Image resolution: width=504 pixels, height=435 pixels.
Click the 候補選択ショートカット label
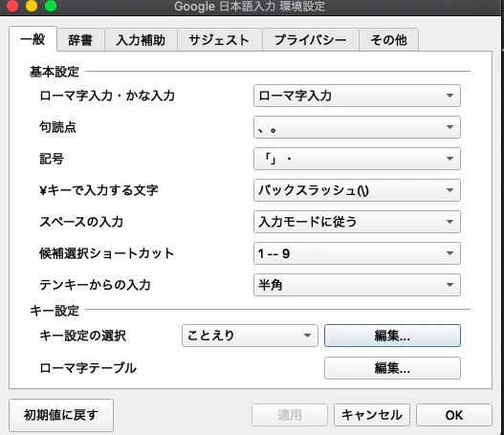coord(107,253)
